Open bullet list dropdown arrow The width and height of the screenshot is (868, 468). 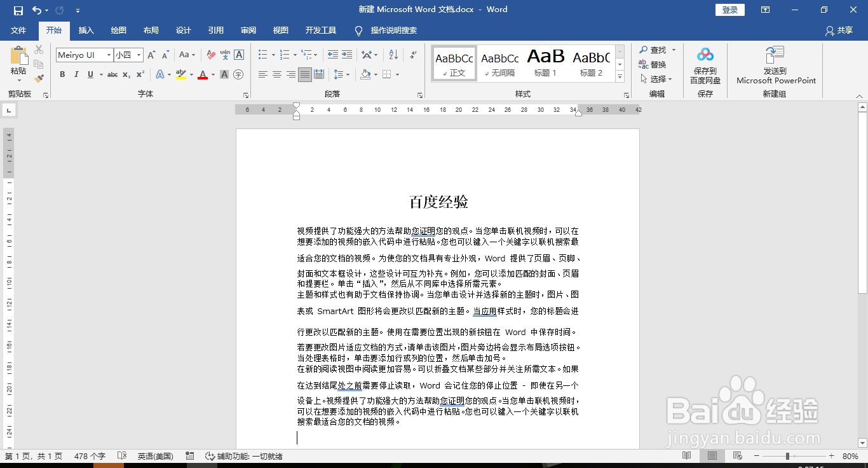point(273,55)
